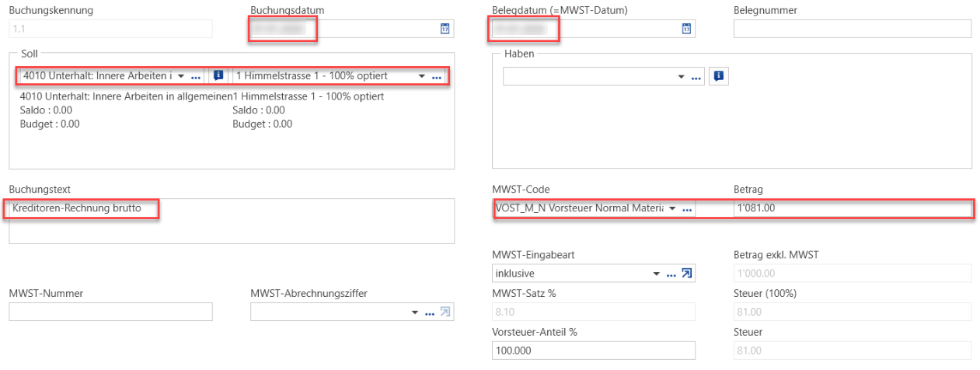
Task: Click the Vorsteuer-Anteil % field showing 100.000
Action: click(x=594, y=351)
